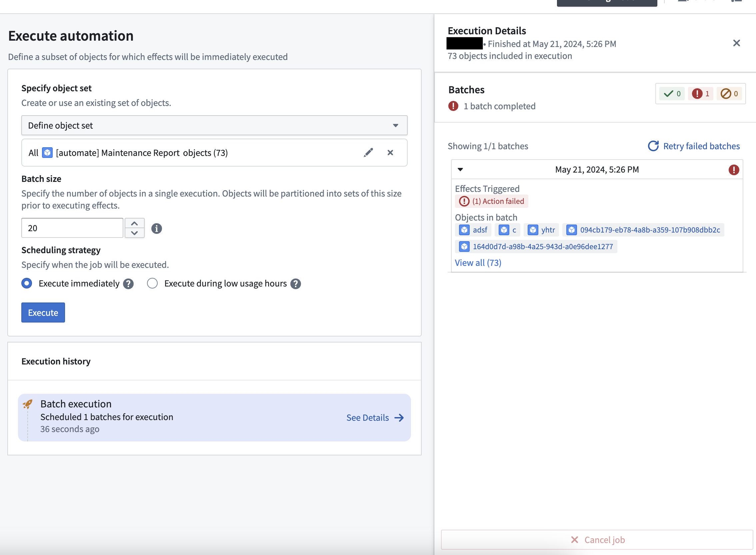
Task: Edit the Maintenance Report object set with pencil icon
Action: coord(368,153)
